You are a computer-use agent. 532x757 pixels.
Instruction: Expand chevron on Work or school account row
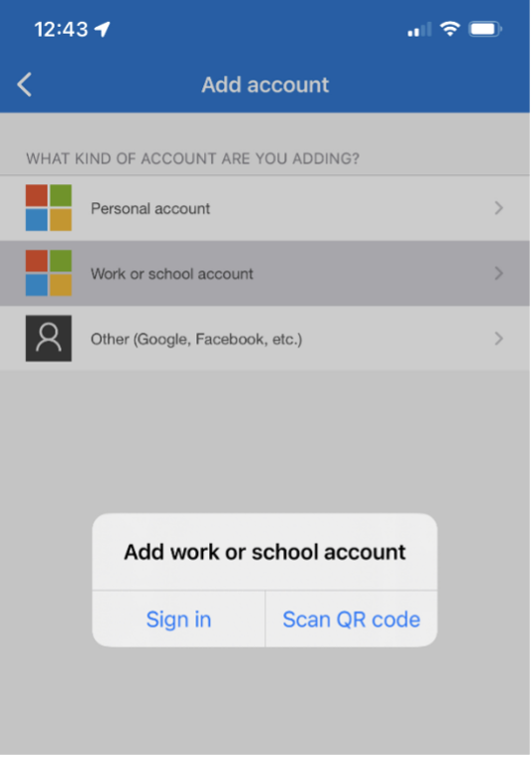coord(499,273)
